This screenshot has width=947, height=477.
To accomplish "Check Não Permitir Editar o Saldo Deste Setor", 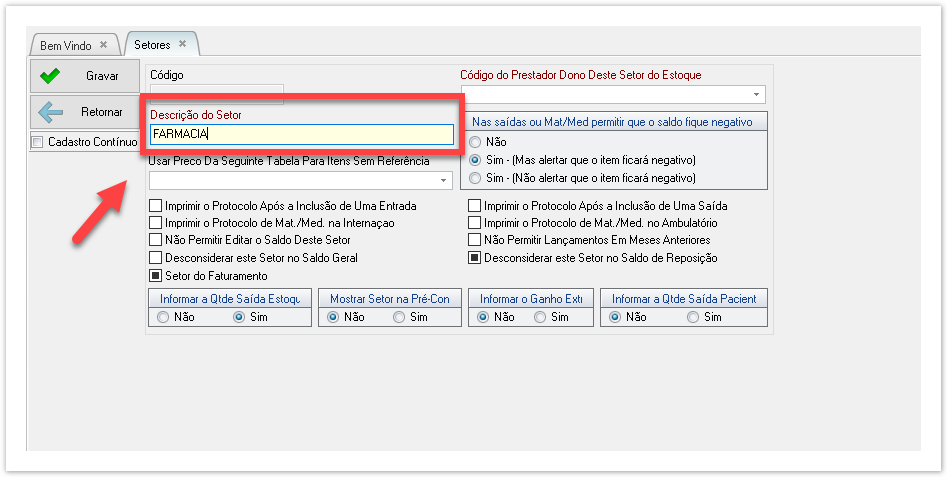I will click(155, 240).
